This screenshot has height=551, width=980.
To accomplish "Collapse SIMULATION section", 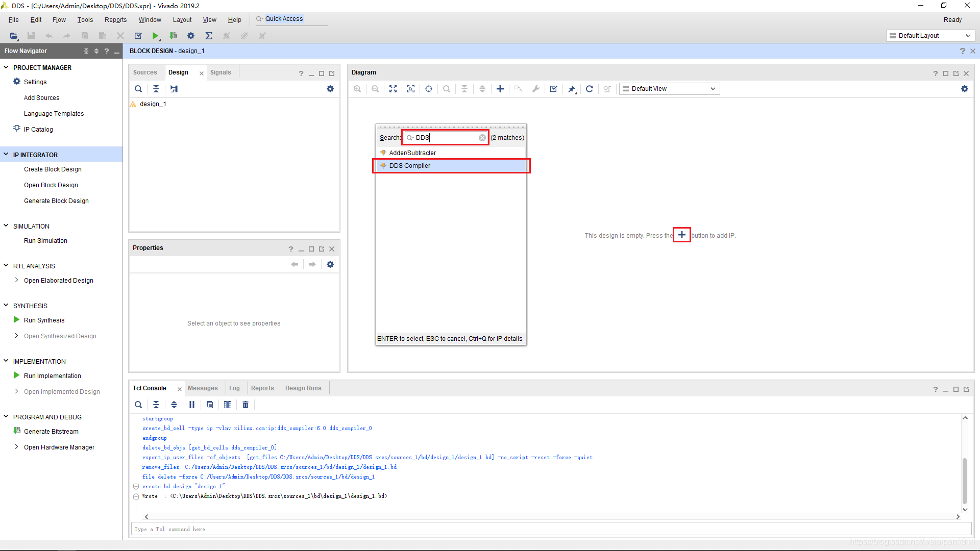I will pos(6,226).
